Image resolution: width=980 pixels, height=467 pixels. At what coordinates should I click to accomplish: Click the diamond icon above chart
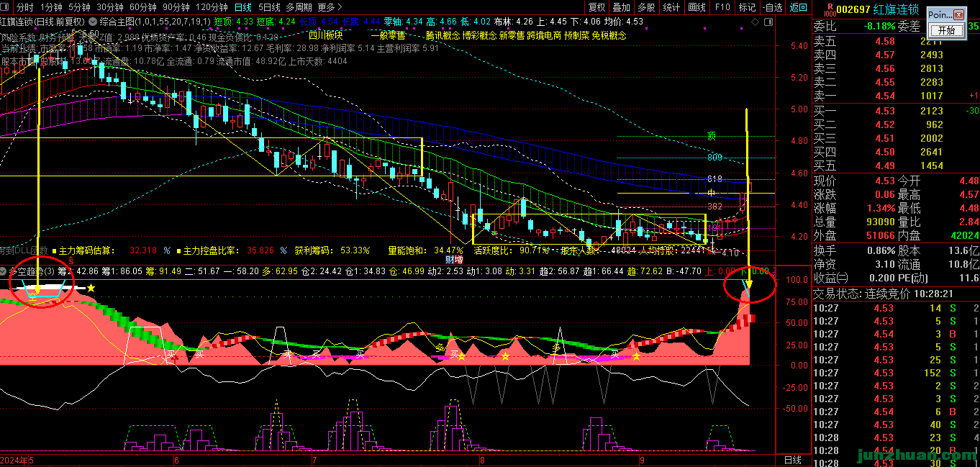pyautogui.click(x=756, y=22)
